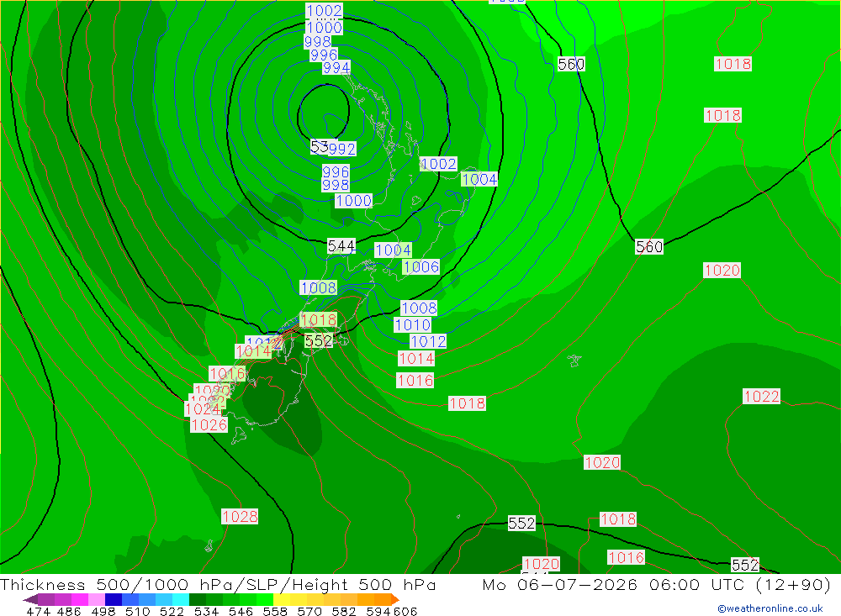841x616 pixels.
Task: Select the dark blue legend swatch
Action: 114,599
